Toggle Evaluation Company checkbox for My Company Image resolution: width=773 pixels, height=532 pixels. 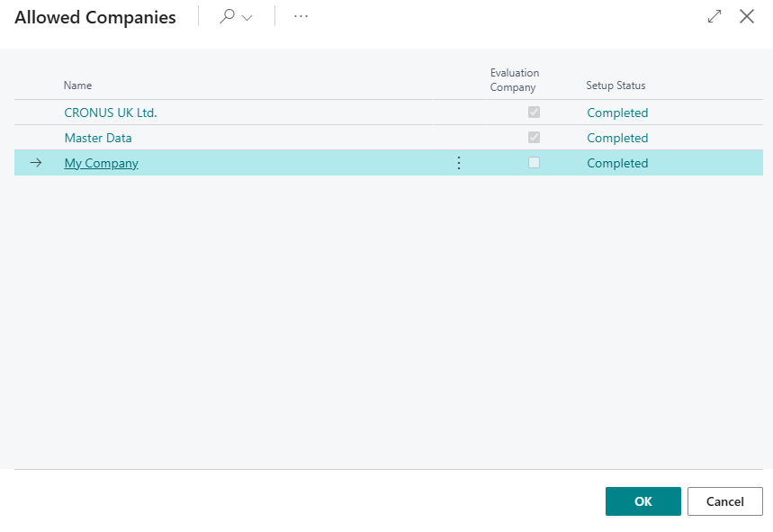(534, 162)
